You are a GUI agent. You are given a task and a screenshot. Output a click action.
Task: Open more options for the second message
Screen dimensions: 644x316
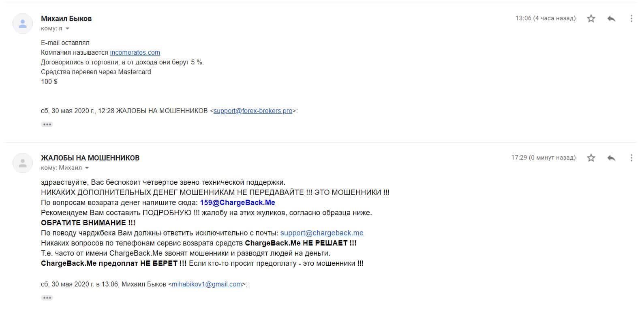pos(631,158)
